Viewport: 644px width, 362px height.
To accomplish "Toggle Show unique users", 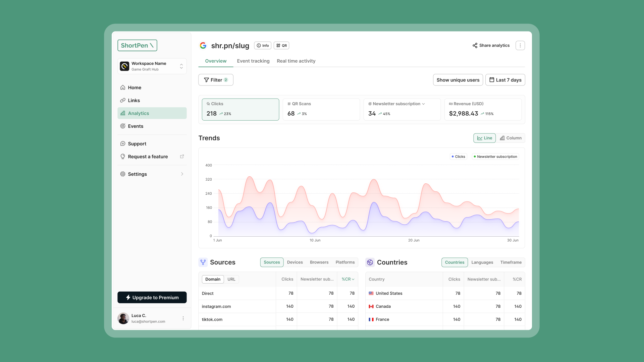I will 458,80.
